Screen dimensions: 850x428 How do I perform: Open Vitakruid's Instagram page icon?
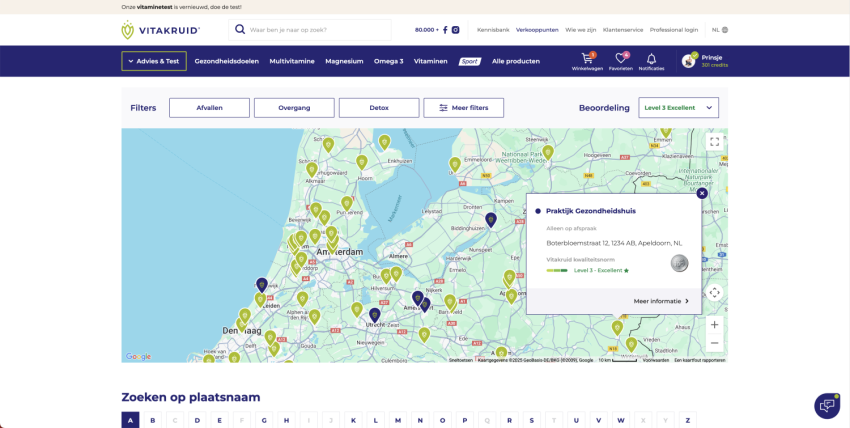point(456,30)
